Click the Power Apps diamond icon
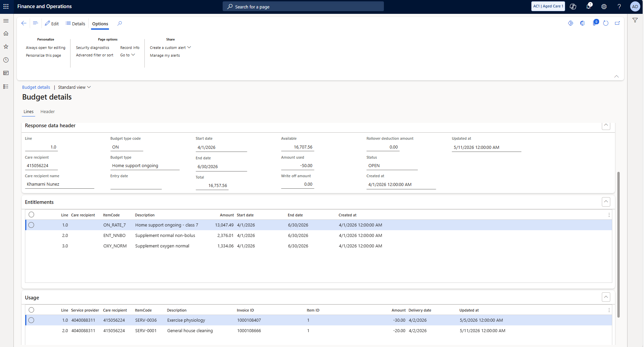The height and width of the screenshot is (347, 644). point(571,23)
